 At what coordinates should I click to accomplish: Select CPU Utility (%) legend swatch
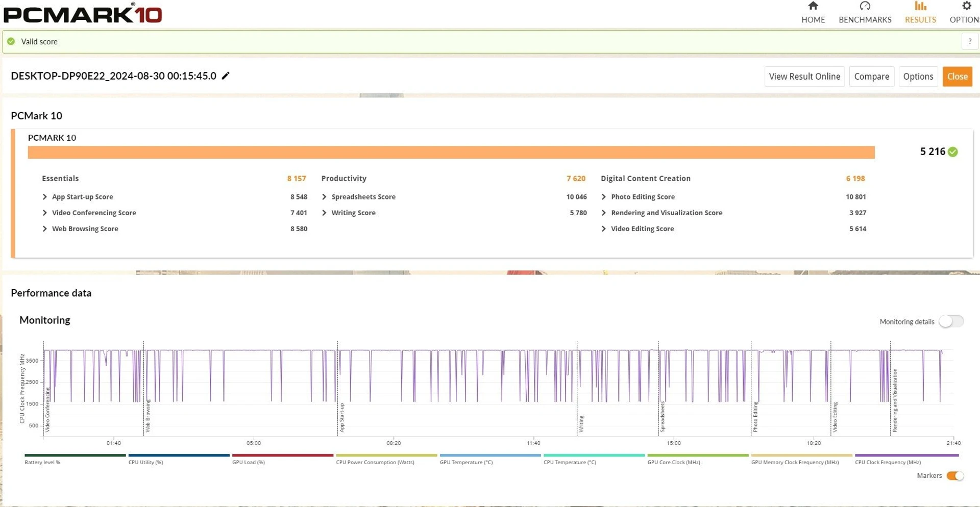(179, 455)
